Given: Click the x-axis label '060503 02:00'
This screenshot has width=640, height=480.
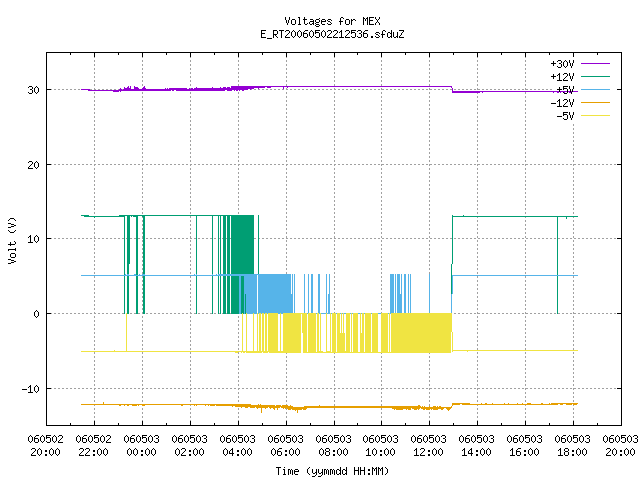Looking at the screenshot, I should (x=189, y=446).
